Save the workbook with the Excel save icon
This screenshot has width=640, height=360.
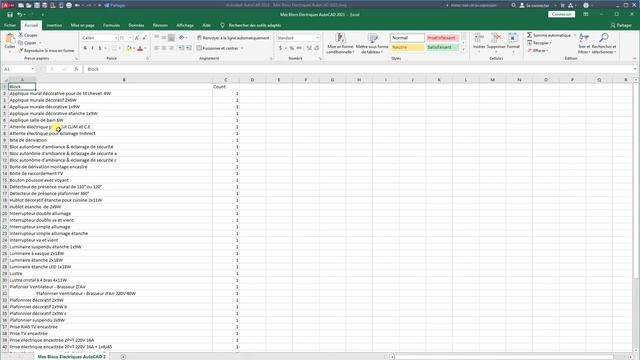[x=10, y=14]
